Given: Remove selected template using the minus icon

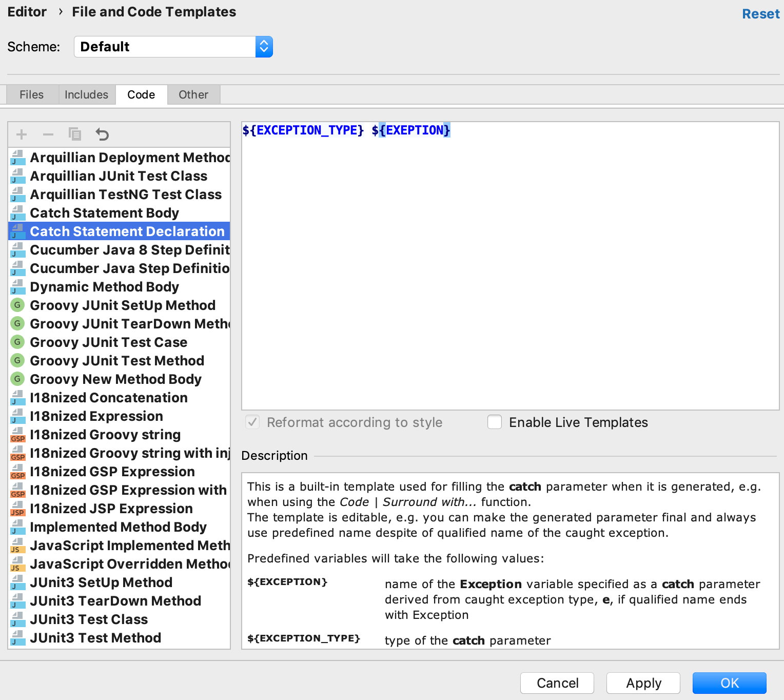Looking at the screenshot, I should click(48, 134).
